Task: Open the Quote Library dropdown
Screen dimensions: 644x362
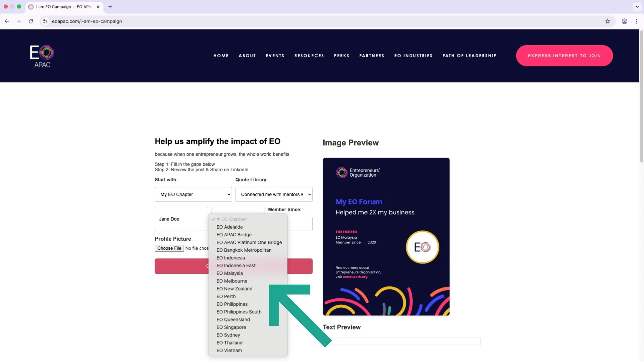Action: click(x=274, y=194)
